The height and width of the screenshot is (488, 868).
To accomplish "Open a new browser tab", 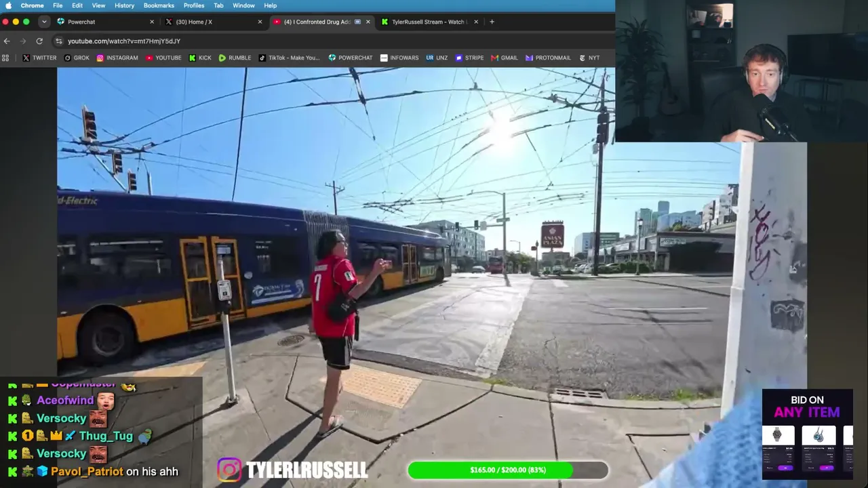I will click(x=492, y=22).
